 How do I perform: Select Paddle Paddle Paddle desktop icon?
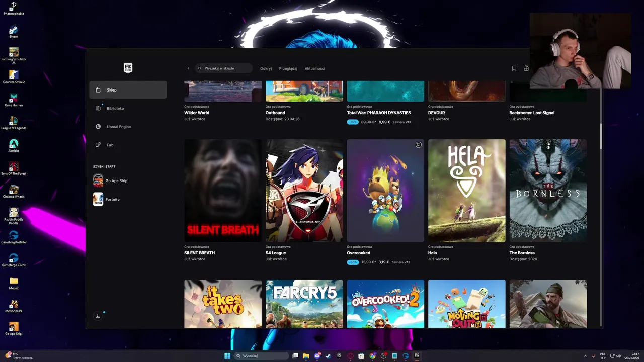(14, 216)
